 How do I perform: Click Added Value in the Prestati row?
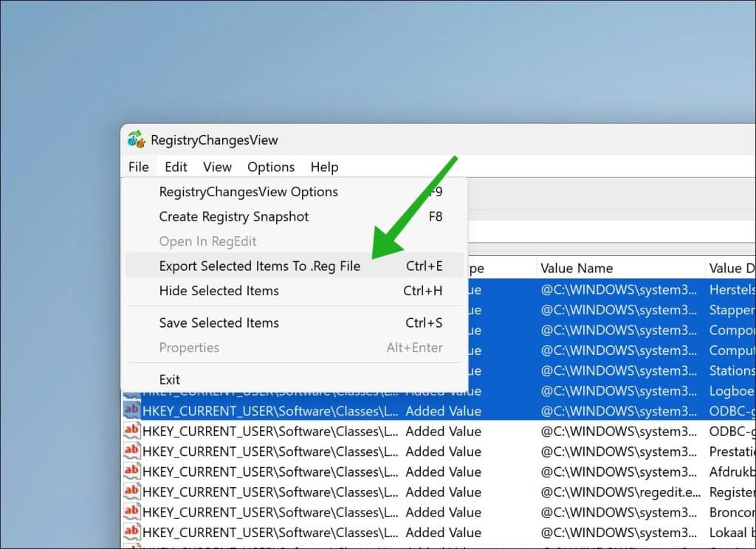pos(443,451)
